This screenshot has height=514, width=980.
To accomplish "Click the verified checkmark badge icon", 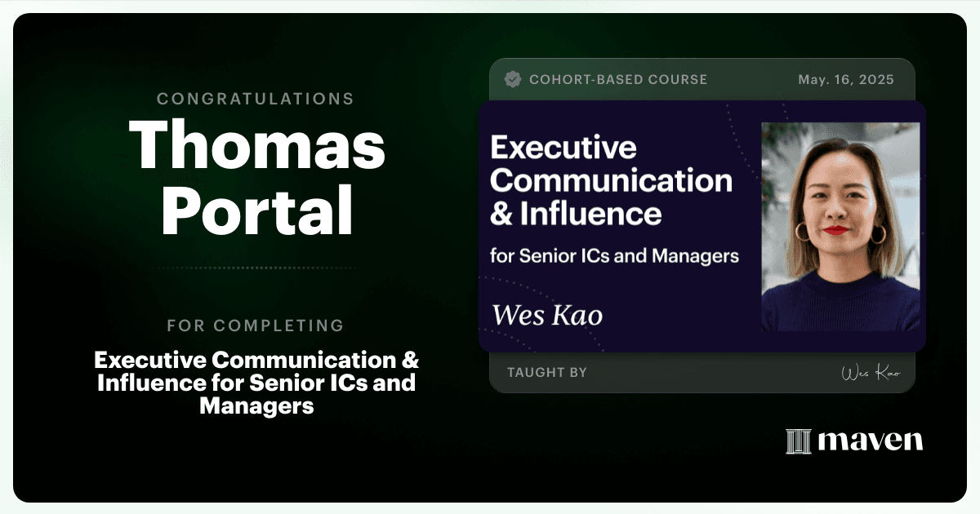I will pos(513,79).
